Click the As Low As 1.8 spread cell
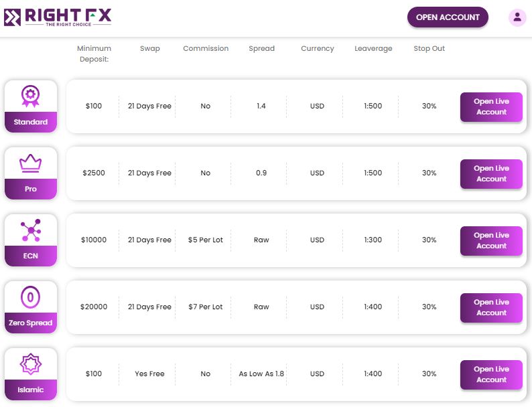The width and height of the screenshot is (532, 407). coord(261,374)
